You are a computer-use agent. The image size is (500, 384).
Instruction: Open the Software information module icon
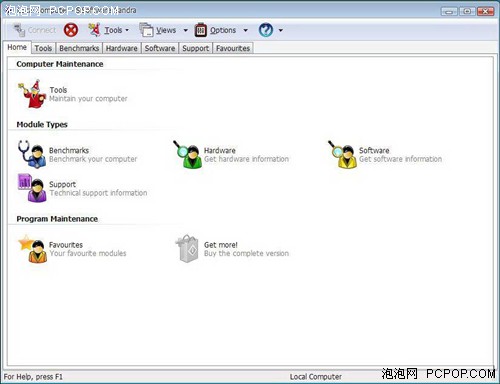[342, 154]
